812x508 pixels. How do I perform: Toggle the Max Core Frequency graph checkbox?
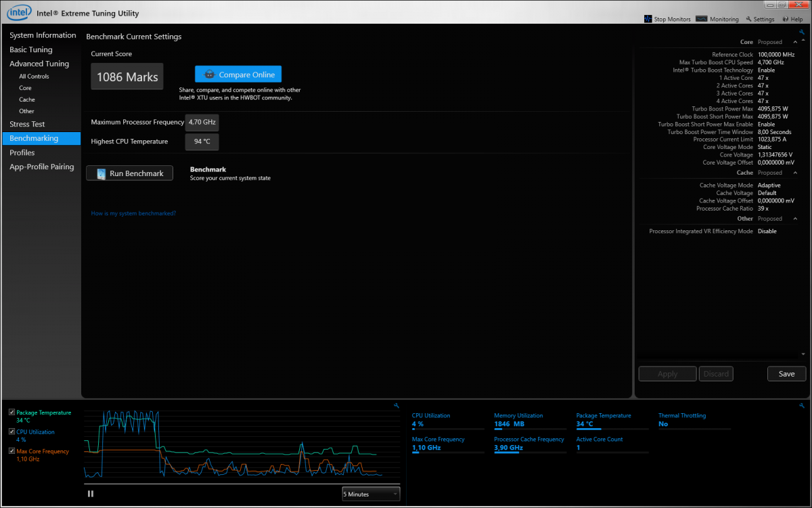[12, 451]
